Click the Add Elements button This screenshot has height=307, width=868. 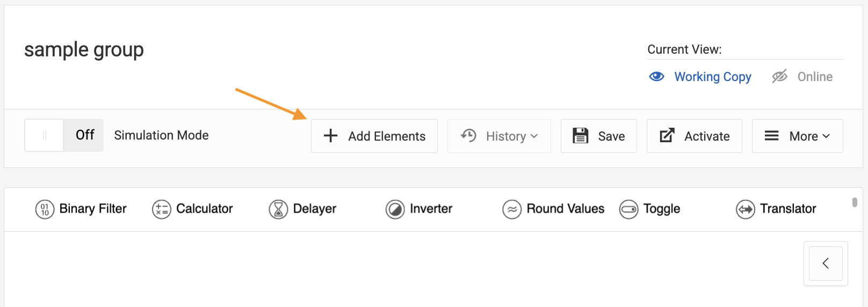point(374,136)
